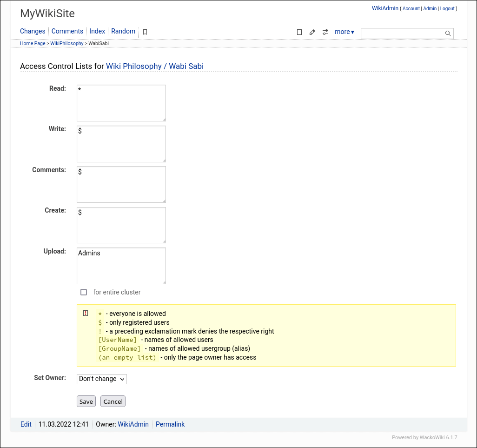
Task: Click the settings slider icon in the toolbar
Action: click(x=325, y=32)
